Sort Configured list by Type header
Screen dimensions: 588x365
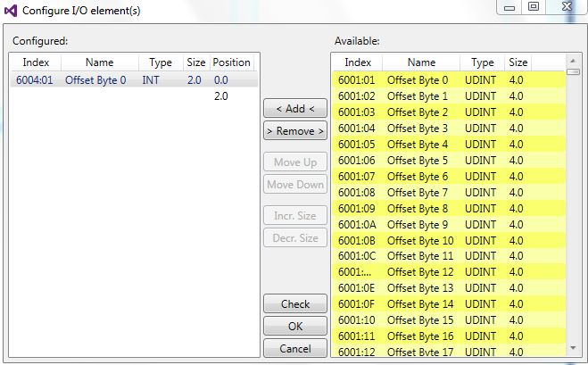point(161,62)
